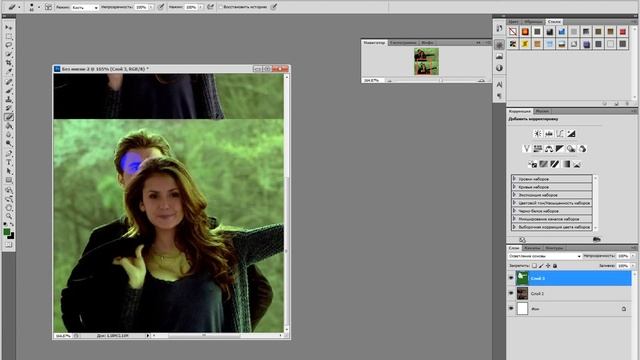Image resolution: width=640 pixels, height=360 pixels.
Task: Hide the Фон layer with its eye icon
Action: point(511,309)
